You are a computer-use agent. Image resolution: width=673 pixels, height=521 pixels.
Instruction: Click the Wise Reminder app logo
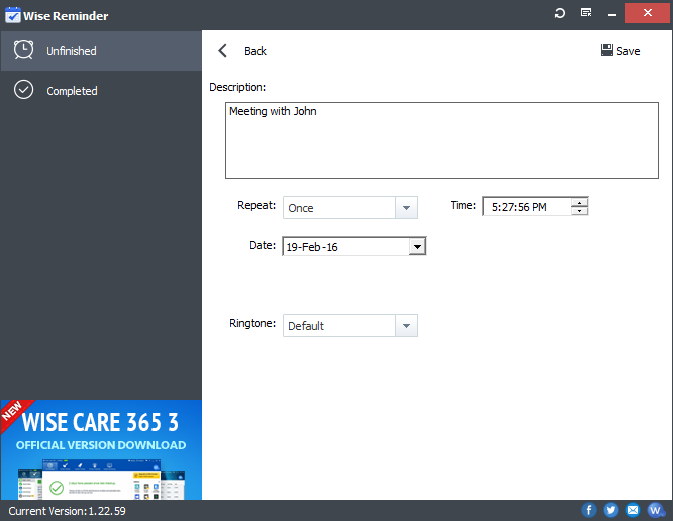(x=13, y=15)
